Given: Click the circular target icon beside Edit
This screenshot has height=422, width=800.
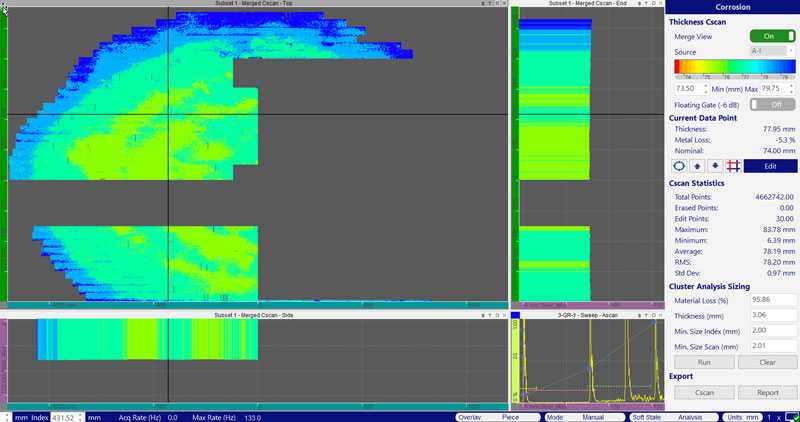Looking at the screenshot, I should (680, 166).
